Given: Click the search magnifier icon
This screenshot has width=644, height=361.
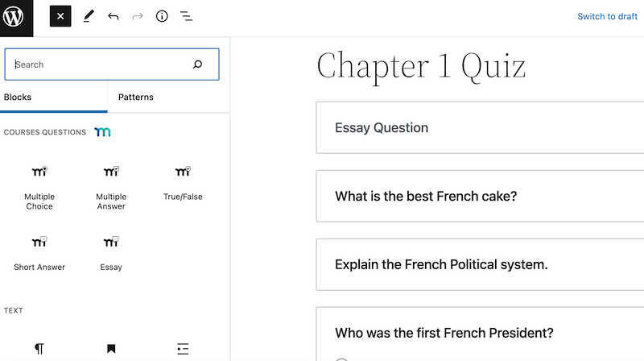Looking at the screenshot, I should tap(197, 64).
